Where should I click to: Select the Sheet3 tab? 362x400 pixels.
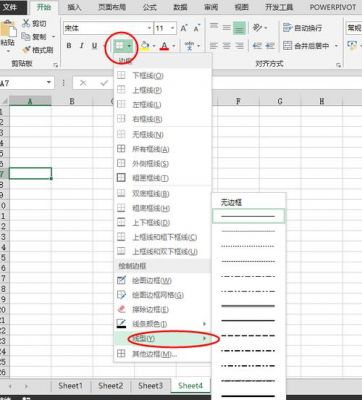click(150, 386)
